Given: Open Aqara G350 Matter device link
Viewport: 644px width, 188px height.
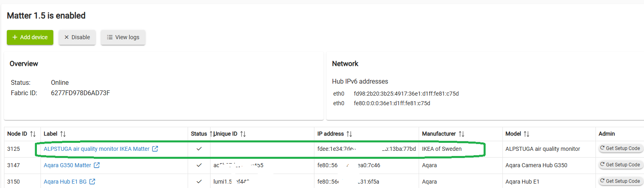Looking at the screenshot, I should coord(67,165).
